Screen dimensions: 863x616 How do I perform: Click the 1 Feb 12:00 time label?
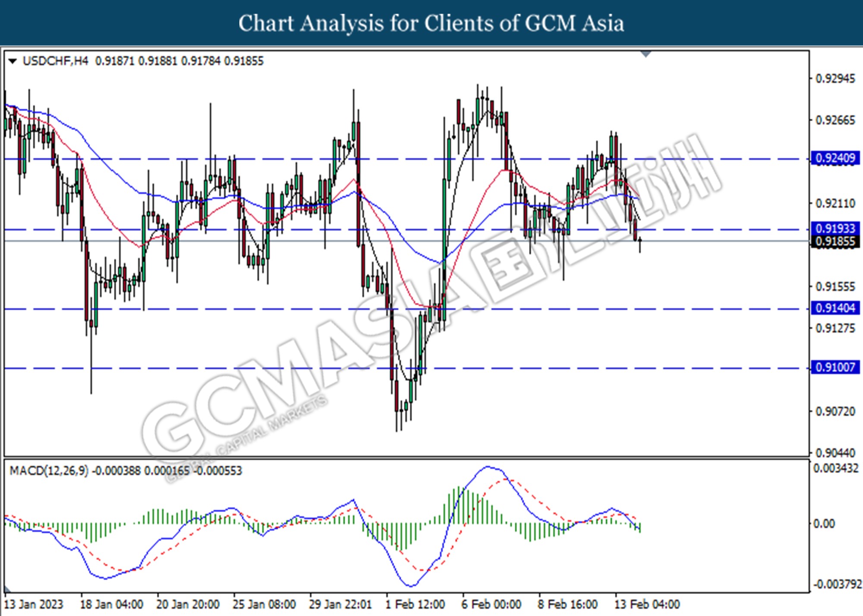click(x=415, y=604)
